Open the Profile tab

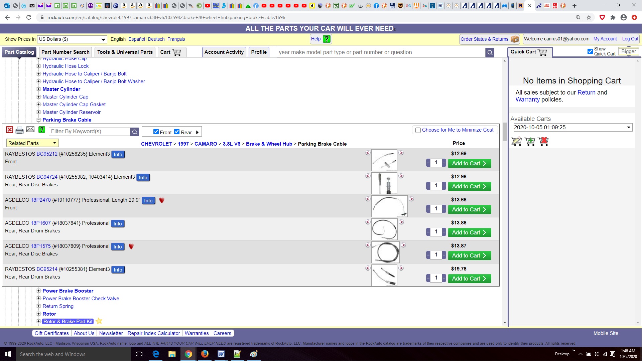click(259, 52)
